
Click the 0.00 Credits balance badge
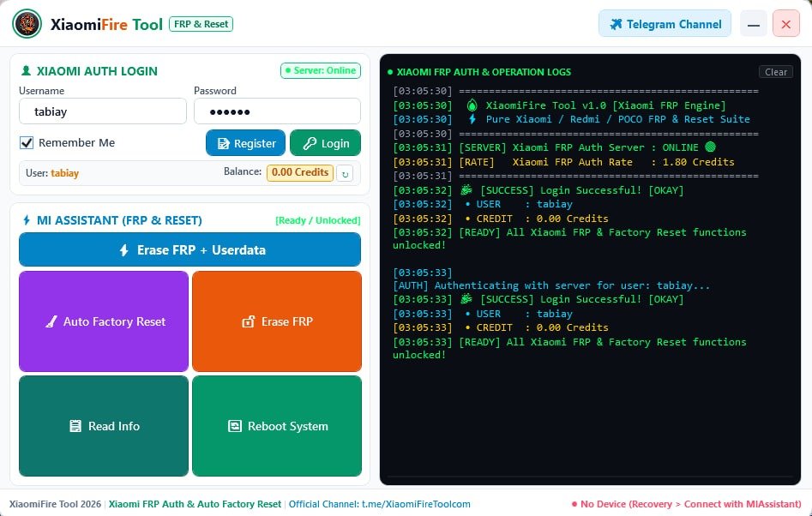click(300, 172)
